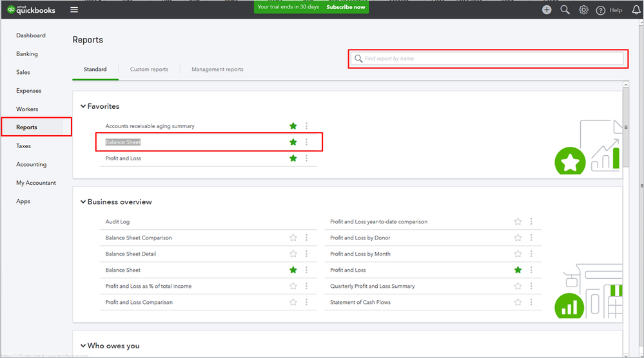The image size is (644, 358).
Task: Switch to Custom reports tab
Action: 149,70
